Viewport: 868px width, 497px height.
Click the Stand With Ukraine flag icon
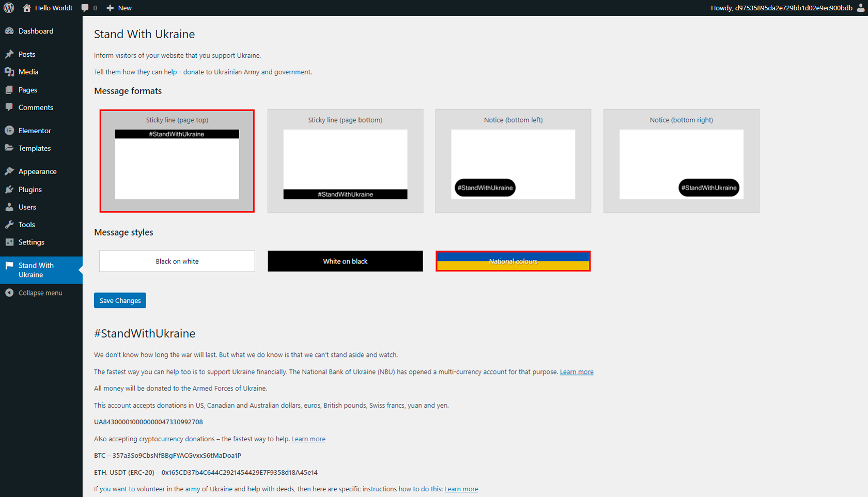[9, 266]
